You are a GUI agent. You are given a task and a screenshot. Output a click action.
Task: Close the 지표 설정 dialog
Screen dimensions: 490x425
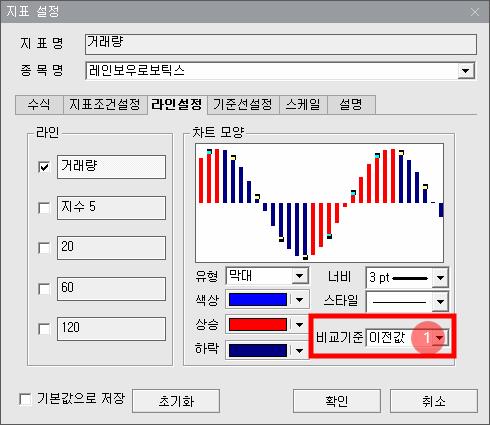475,12
